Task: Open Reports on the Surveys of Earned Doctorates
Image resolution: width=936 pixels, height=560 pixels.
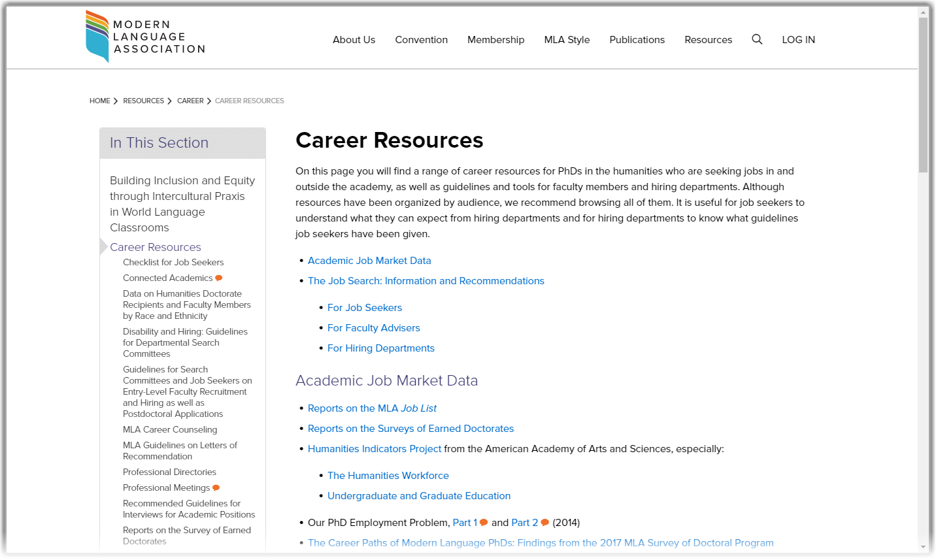Action: (x=410, y=429)
